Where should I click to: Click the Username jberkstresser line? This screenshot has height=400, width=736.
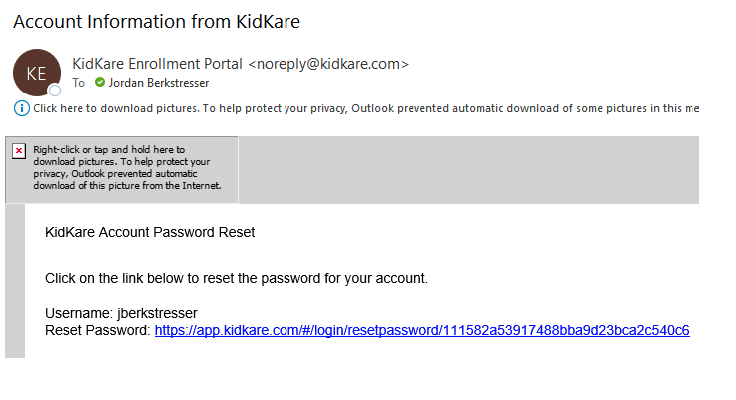pos(121,313)
